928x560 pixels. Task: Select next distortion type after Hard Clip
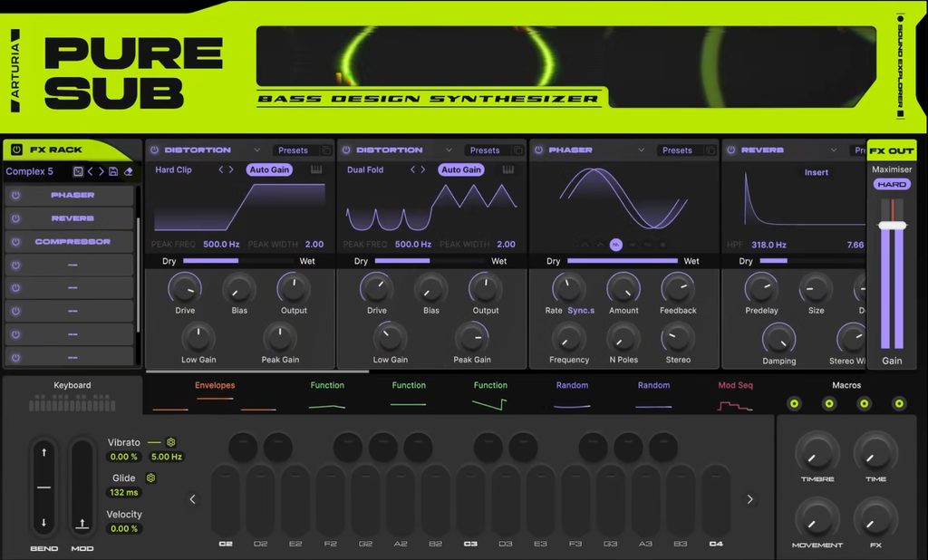[x=231, y=169]
